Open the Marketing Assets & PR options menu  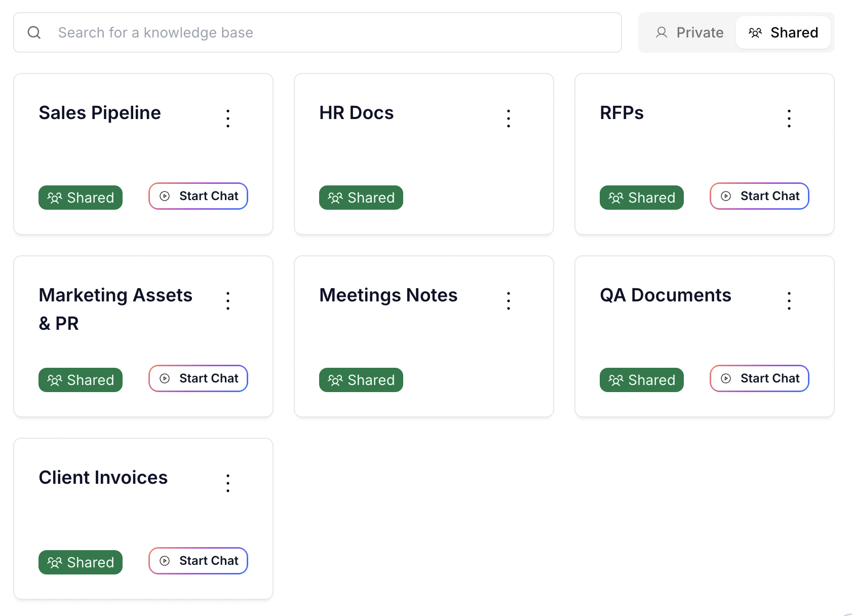tap(228, 300)
